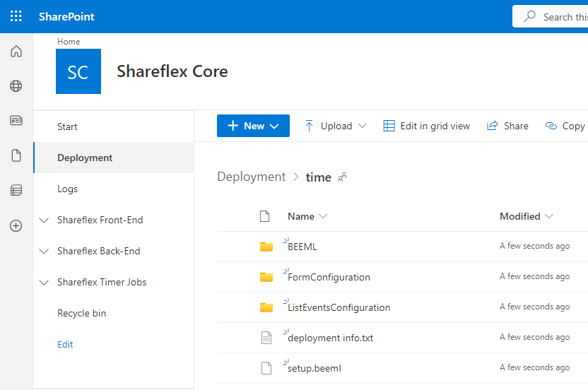Open the New dropdown button
The image size is (588, 390).
pyautogui.click(x=253, y=126)
